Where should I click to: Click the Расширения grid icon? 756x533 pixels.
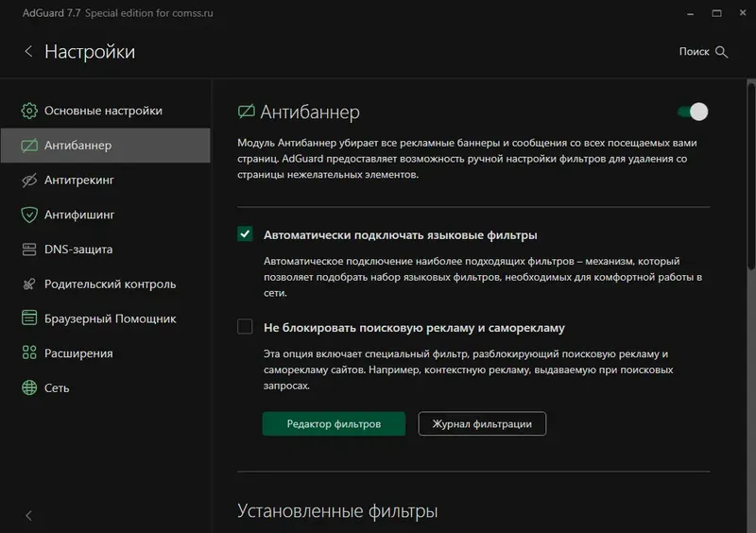click(x=29, y=353)
